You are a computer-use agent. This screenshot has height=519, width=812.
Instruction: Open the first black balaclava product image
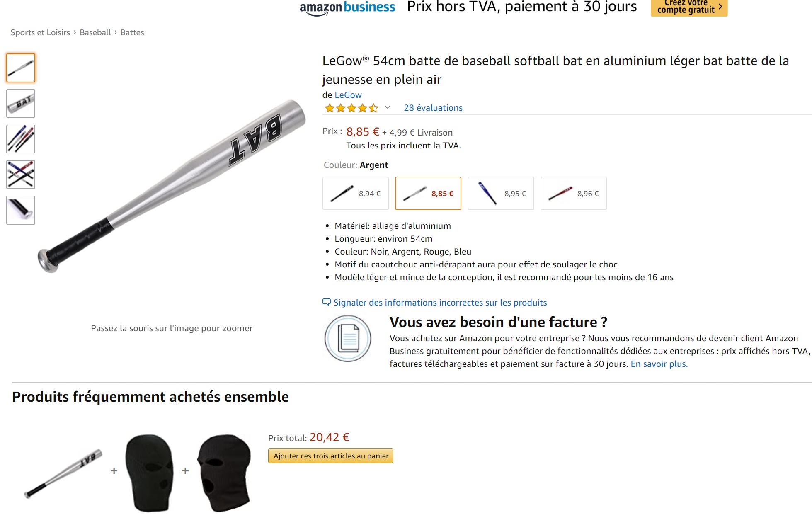pyautogui.click(x=149, y=473)
